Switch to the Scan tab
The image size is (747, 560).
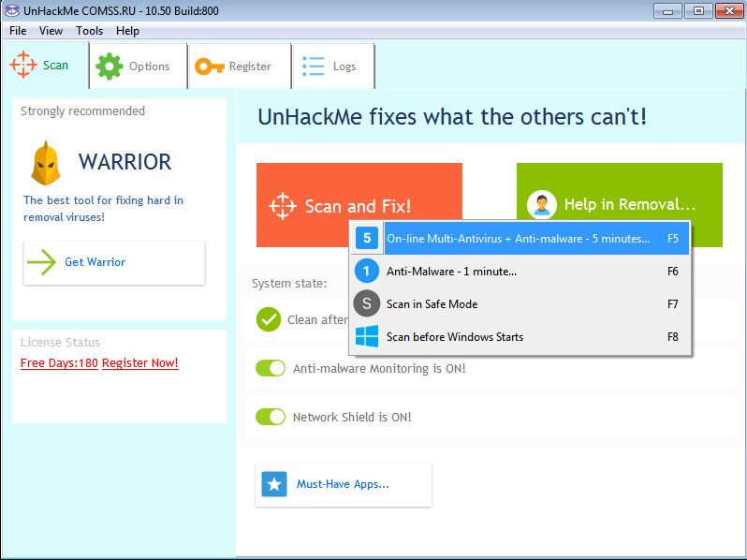(x=46, y=66)
